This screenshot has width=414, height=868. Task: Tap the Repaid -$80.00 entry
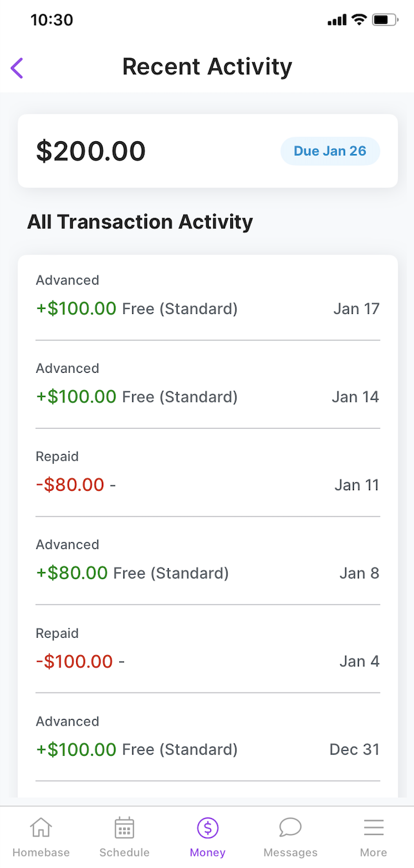(207, 471)
